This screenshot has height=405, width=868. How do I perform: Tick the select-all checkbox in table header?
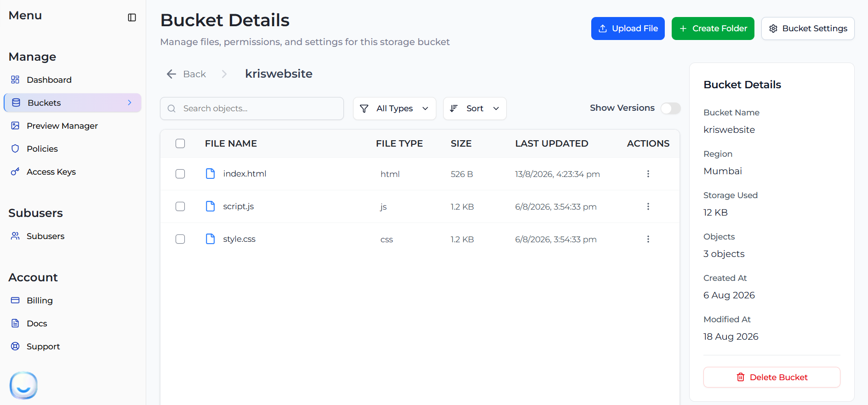point(180,143)
